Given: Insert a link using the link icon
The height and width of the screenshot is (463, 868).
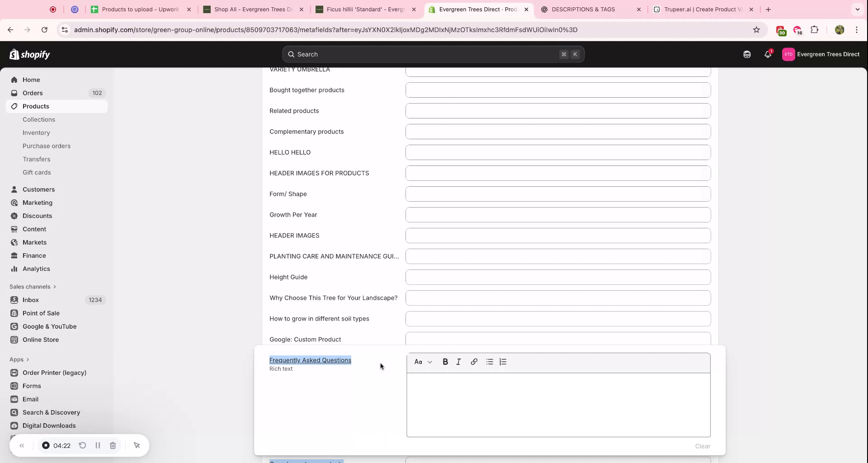Looking at the screenshot, I should point(474,362).
